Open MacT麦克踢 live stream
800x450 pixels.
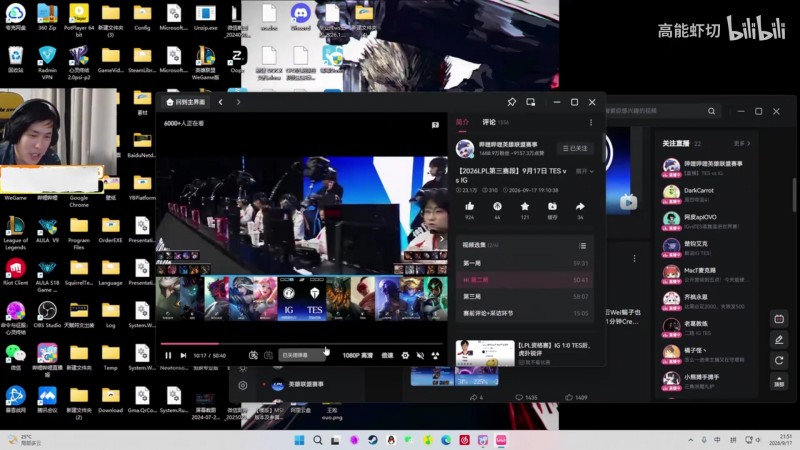coord(706,274)
